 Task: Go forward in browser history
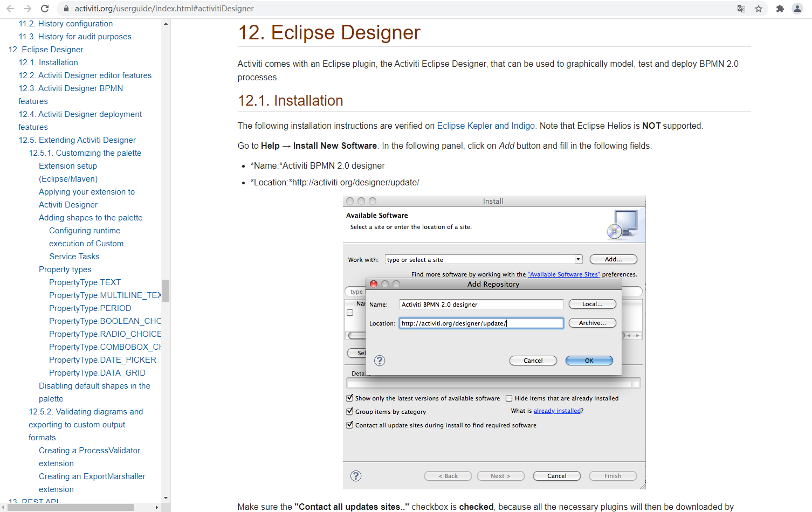click(27, 9)
